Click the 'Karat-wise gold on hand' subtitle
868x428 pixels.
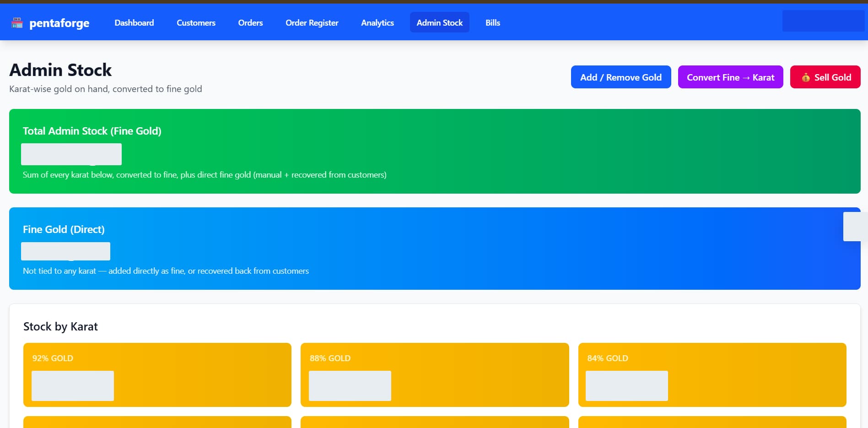tap(106, 89)
